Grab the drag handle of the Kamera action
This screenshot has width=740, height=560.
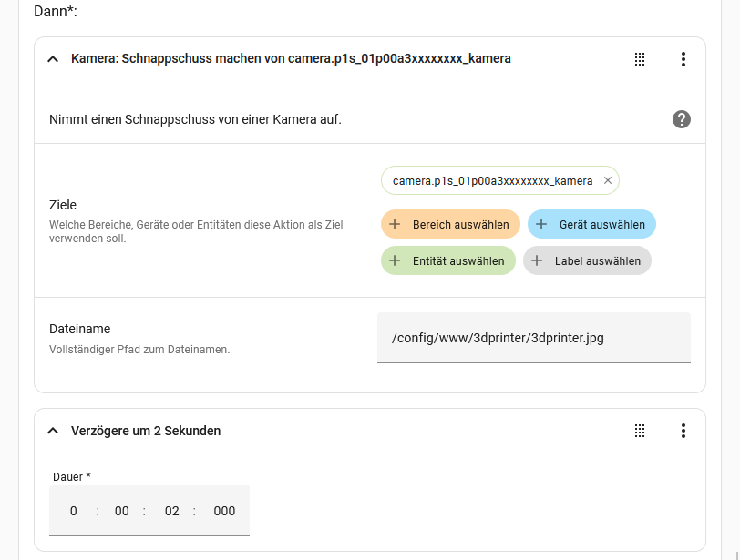pyautogui.click(x=640, y=59)
